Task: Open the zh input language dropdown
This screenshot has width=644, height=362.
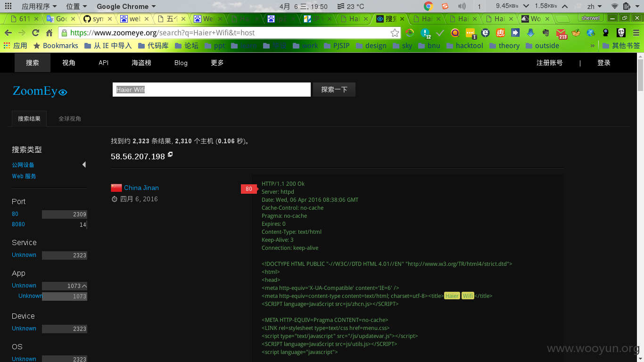Action: click(594, 6)
